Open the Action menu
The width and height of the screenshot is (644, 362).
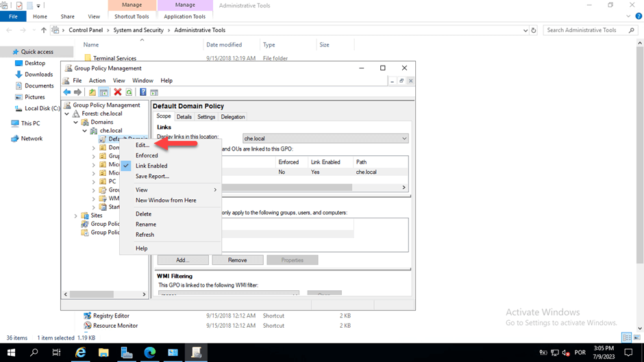pos(97,81)
